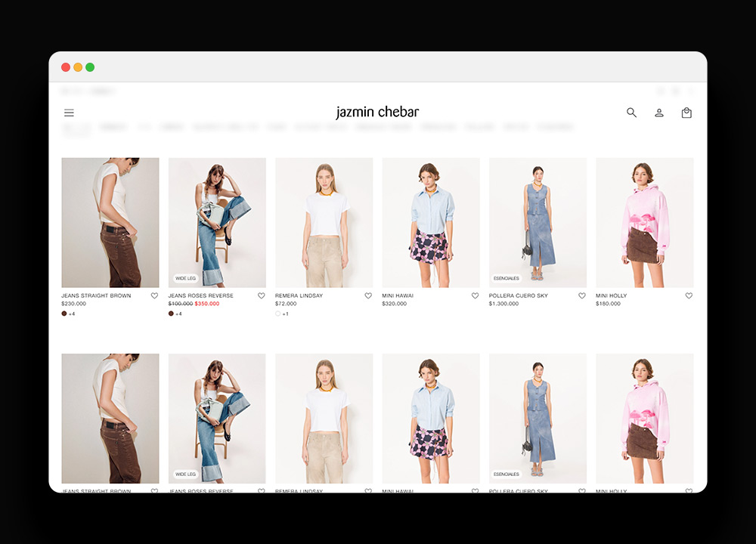Click the green maximize window button
This screenshot has width=756, height=544.
90,67
